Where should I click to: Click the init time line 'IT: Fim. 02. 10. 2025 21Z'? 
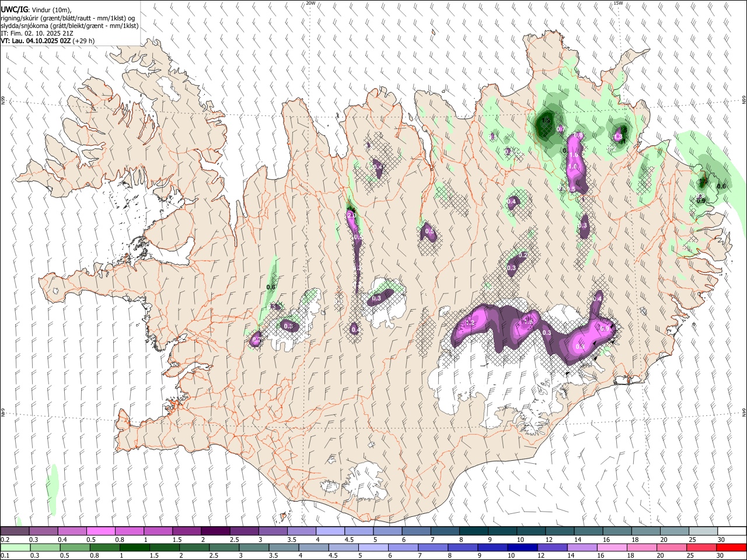tap(36, 33)
